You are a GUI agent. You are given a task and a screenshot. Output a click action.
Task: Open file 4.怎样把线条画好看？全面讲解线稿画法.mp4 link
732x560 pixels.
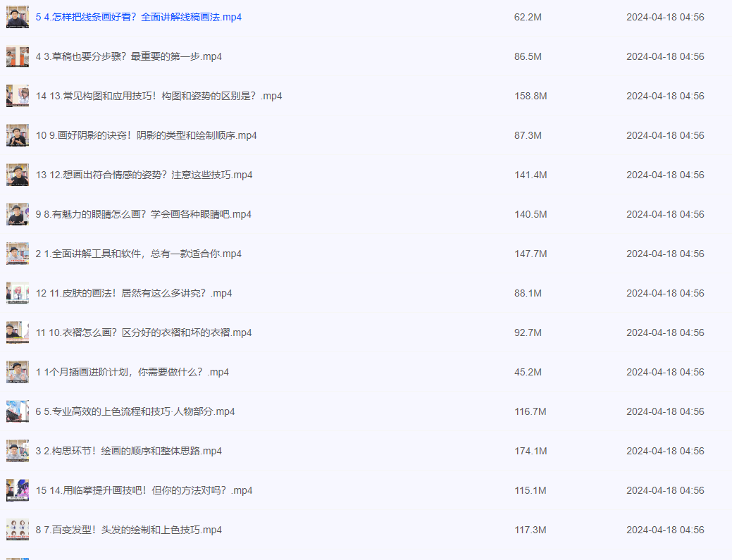coord(139,17)
